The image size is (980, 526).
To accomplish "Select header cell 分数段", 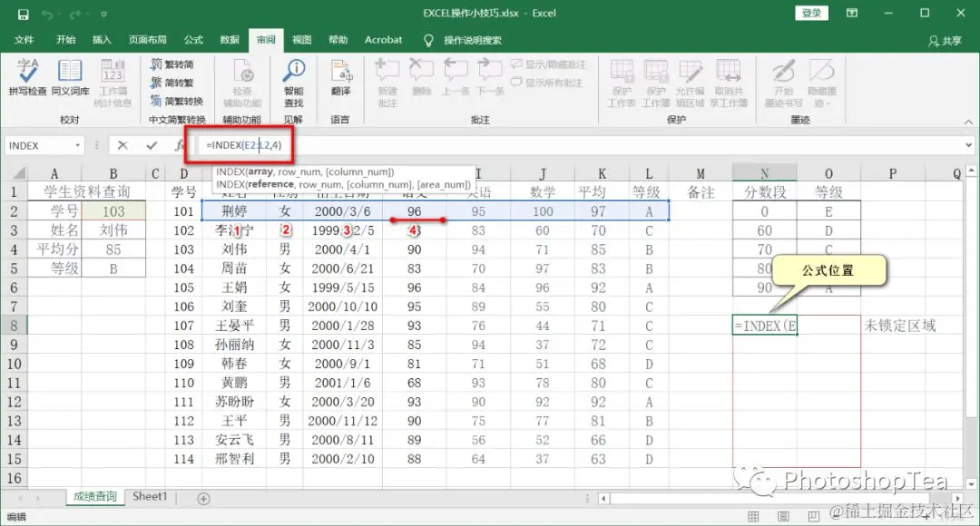I will 764,191.
